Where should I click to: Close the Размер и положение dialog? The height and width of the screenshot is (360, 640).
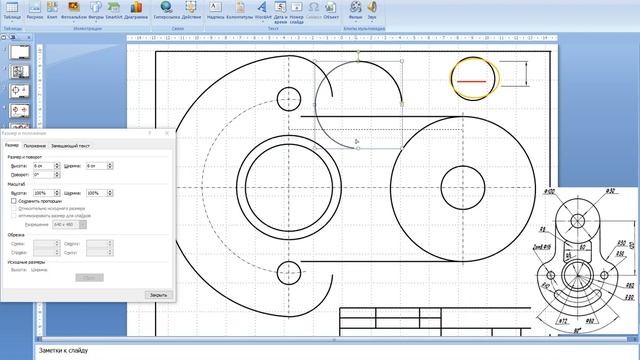pos(167,133)
